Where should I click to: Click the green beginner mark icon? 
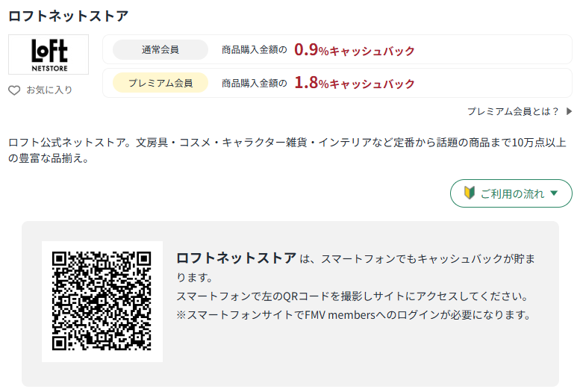[470, 193]
